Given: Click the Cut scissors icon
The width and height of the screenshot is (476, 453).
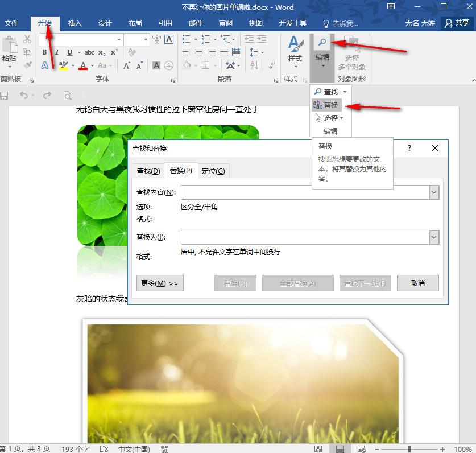Looking at the screenshot, I should 27,39.
